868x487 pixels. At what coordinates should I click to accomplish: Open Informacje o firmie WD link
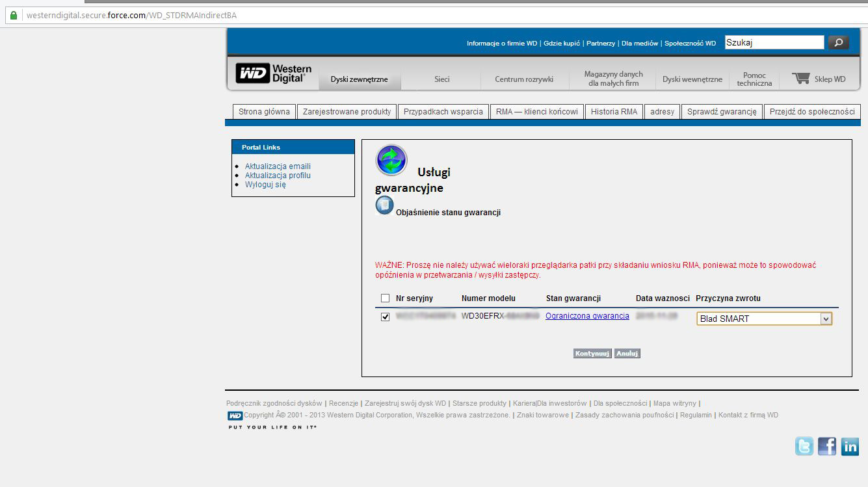502,44
